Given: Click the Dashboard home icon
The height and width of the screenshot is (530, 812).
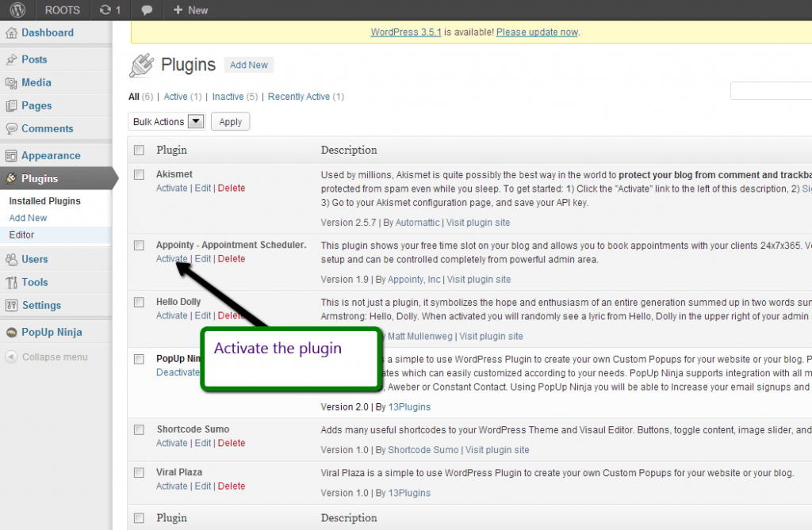Looking at the screenshot, I should (x=11, y=33).
